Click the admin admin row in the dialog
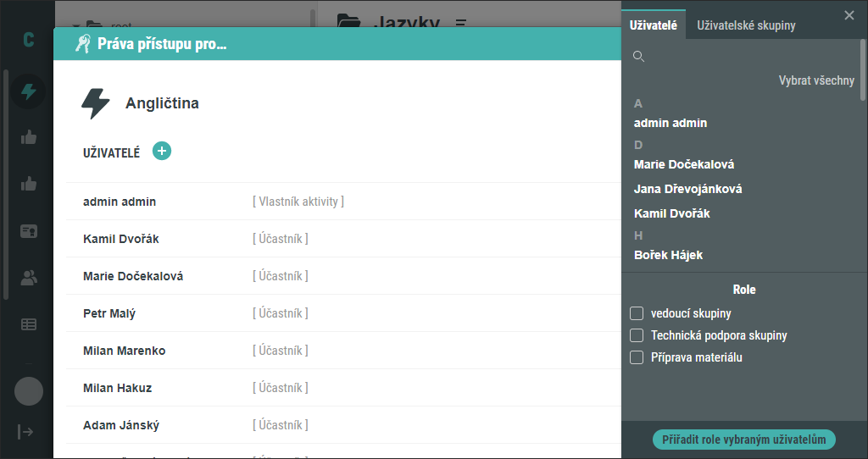This screenshot has width=868, height=459. 344,202
